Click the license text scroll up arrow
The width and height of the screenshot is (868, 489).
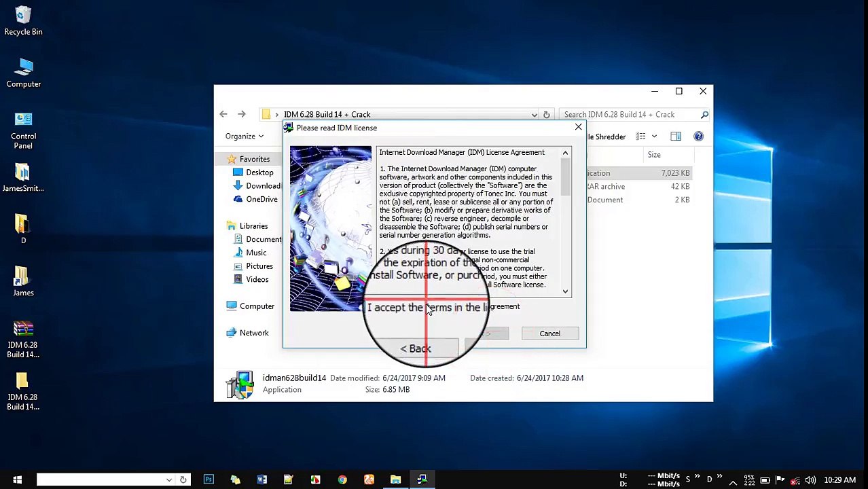point(565,153)
